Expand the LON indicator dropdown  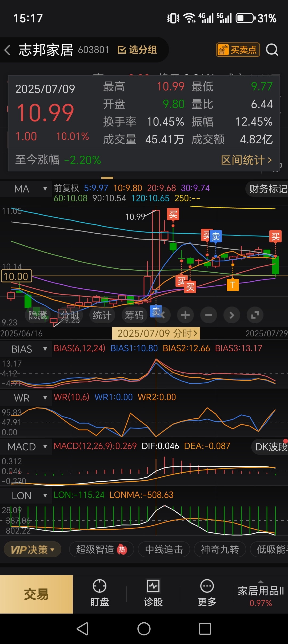pos(26,496)
